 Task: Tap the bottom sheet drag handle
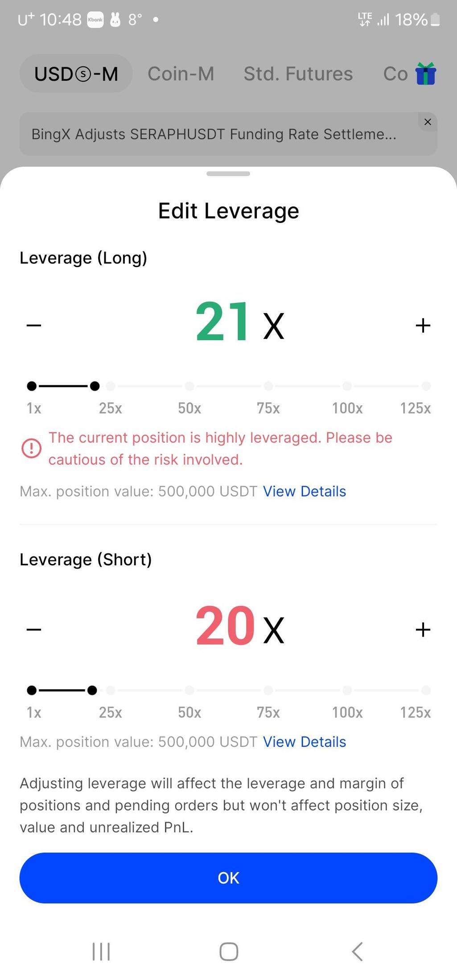(228, 173)
